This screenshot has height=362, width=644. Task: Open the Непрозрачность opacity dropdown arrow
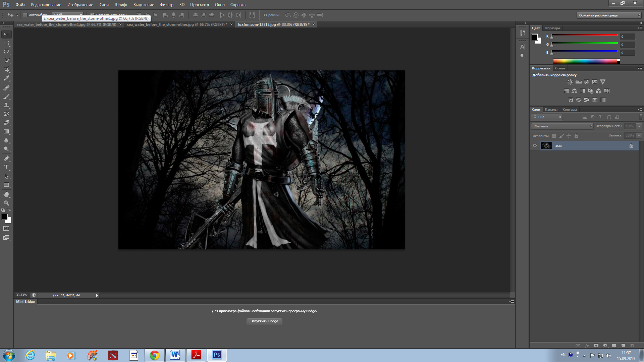[x=639, y=126]
